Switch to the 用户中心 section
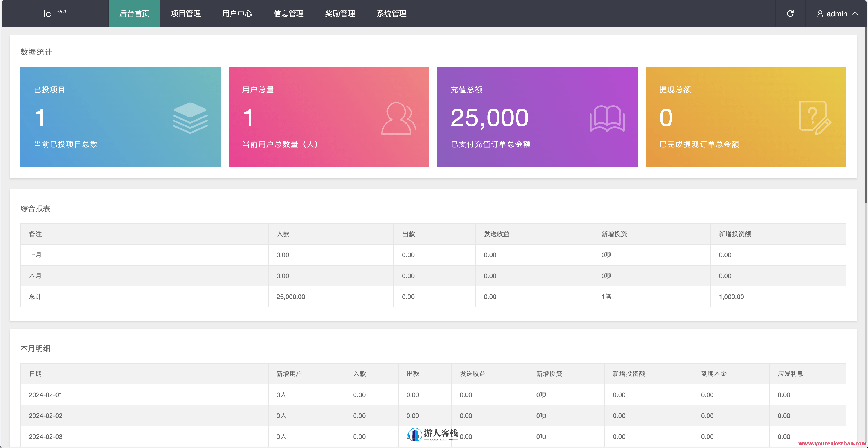Viewport: 868px width, 448px height. [x=237, y=13]
